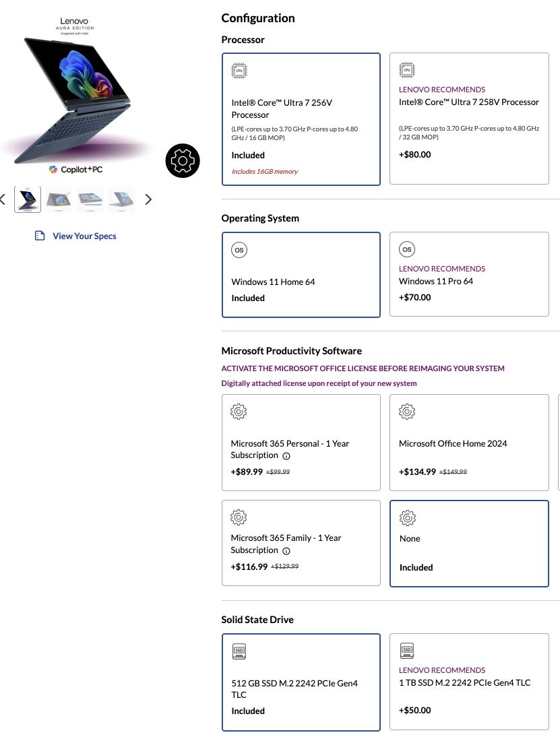Select Microsoft 365 Family 1 Year Subscription

[301, 544]
